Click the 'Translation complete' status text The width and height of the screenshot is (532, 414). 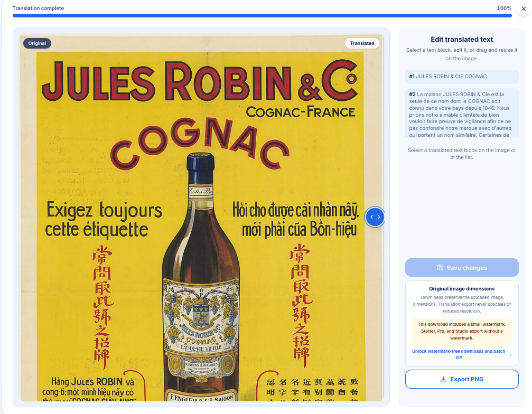38,8
